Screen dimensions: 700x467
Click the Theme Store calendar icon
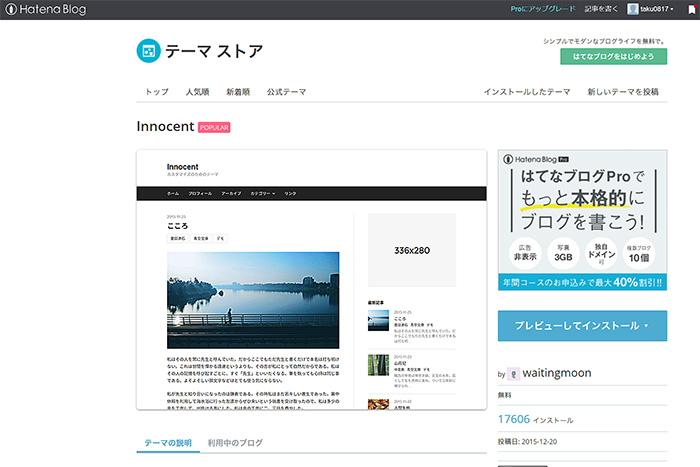tap(148, 50)
